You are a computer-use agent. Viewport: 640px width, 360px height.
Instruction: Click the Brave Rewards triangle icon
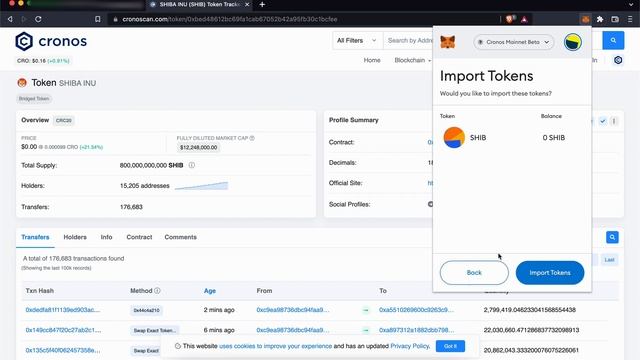(524, 19)
